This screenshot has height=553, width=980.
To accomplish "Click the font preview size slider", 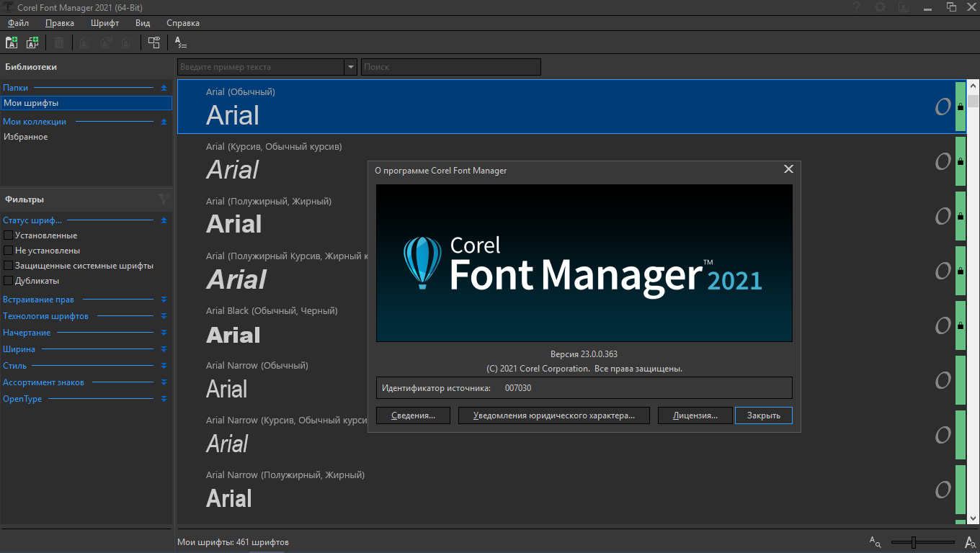I will pos(914,541).
